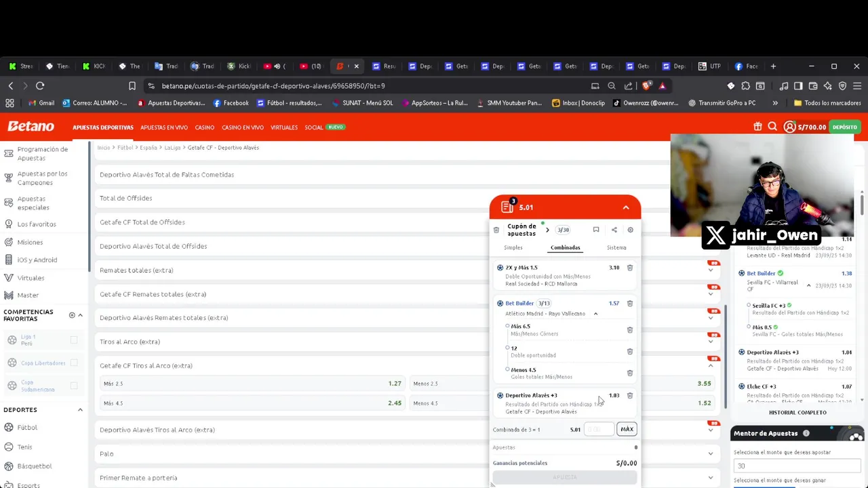
Task: Focus the combinada stake input field
Action: click(598, 429)
